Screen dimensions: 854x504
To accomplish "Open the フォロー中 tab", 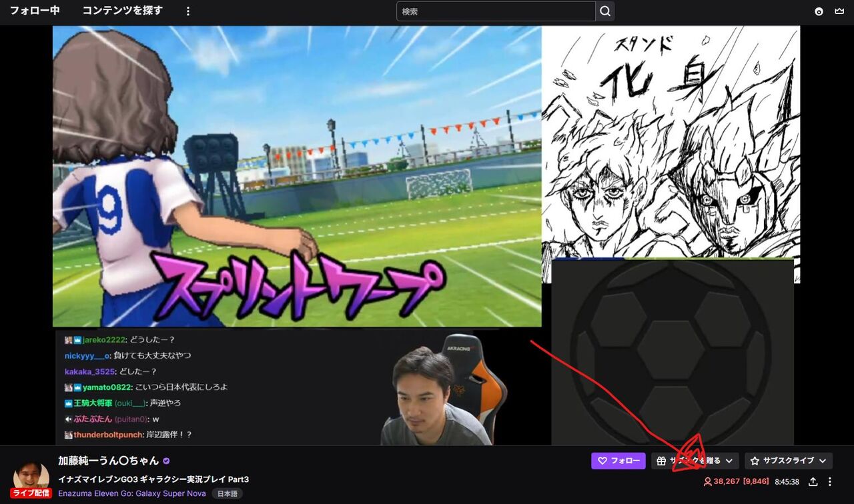I will tap(35, 11).
